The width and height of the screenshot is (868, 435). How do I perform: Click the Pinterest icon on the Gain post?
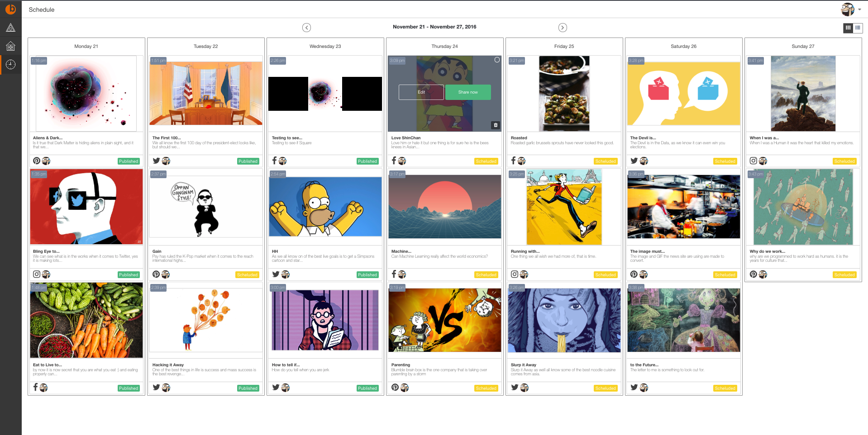156,274
